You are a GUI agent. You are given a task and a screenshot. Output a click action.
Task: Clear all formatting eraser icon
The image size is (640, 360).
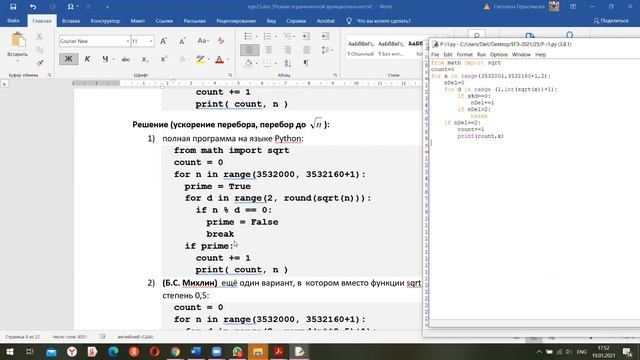tap(221, 41)
